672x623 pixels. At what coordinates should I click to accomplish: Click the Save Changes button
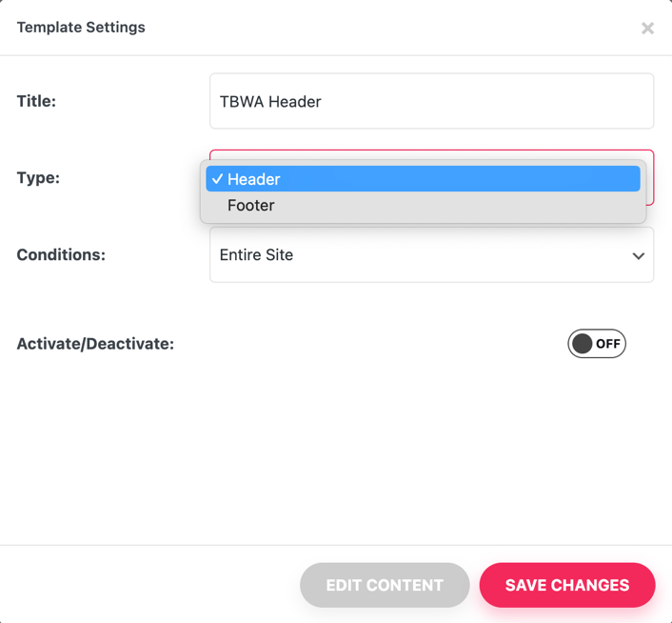coord(567,585)
